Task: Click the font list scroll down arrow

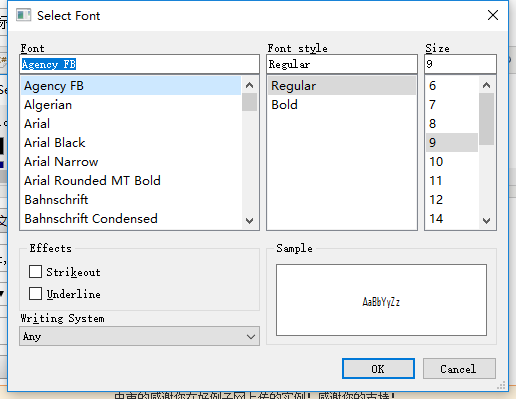Action: coord(249,221)
